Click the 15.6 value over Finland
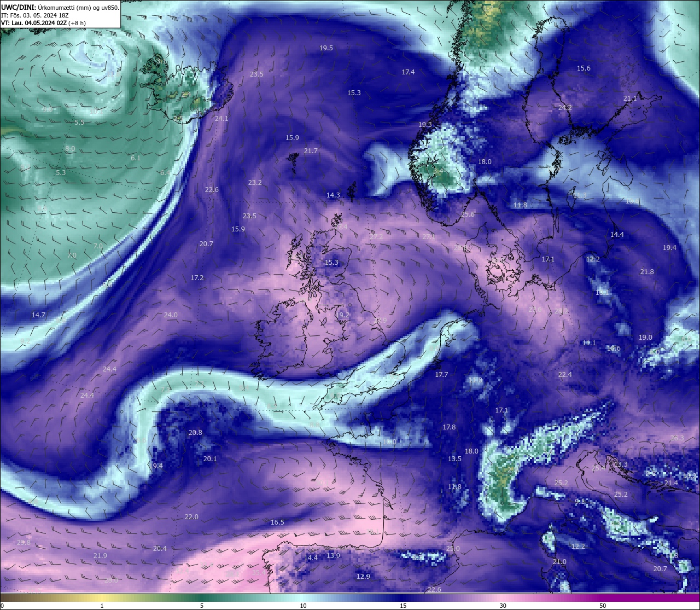 pyautogui.click(x=584, y=68)
